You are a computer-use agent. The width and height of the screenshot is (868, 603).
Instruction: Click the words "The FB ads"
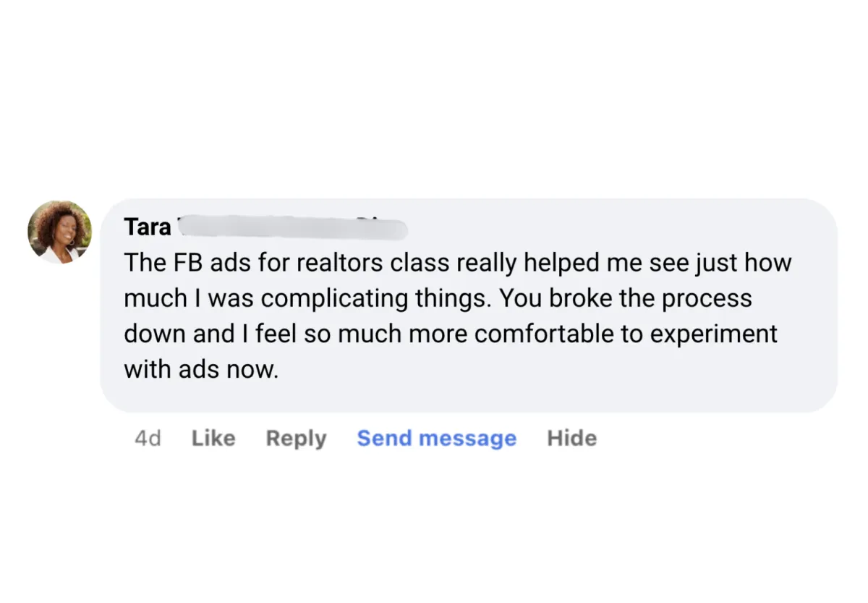pos(163,263)
